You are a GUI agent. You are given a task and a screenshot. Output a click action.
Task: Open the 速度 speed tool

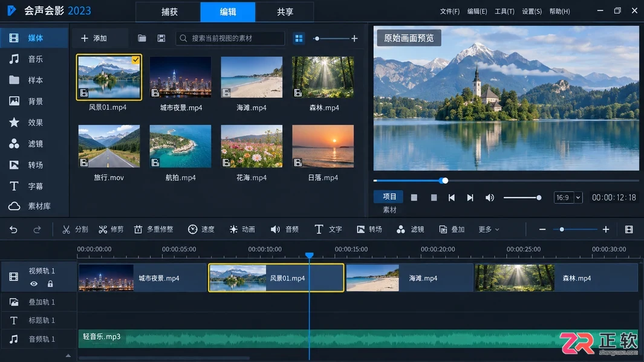click(201, 230)
